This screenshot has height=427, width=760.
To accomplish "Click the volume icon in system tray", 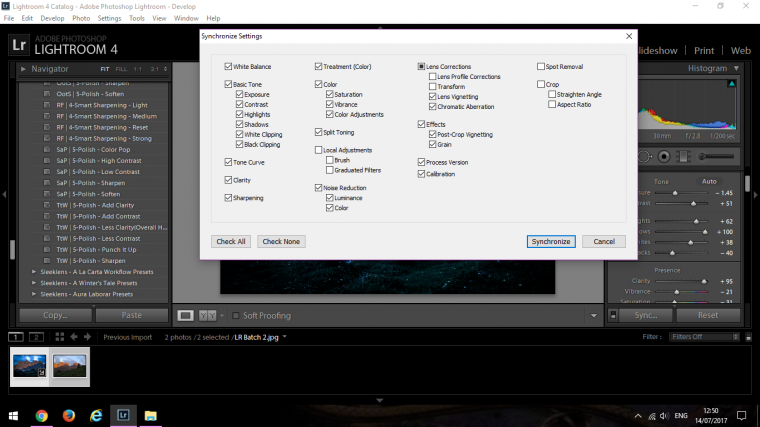I will pos(664,416).
